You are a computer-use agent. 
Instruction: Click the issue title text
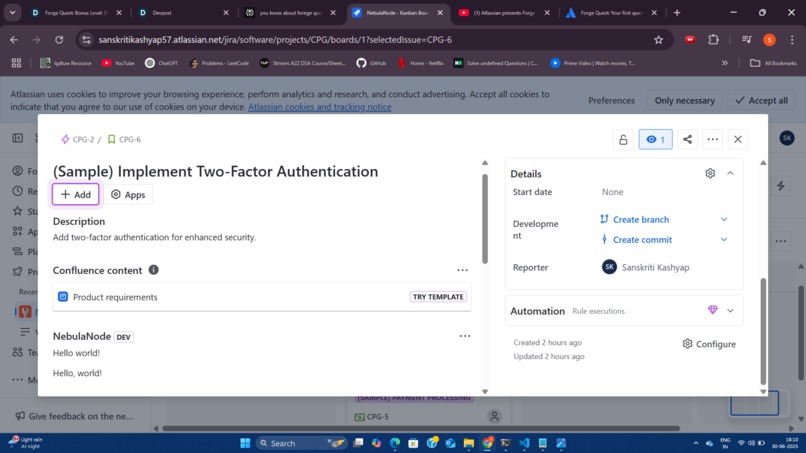point(215,171)
